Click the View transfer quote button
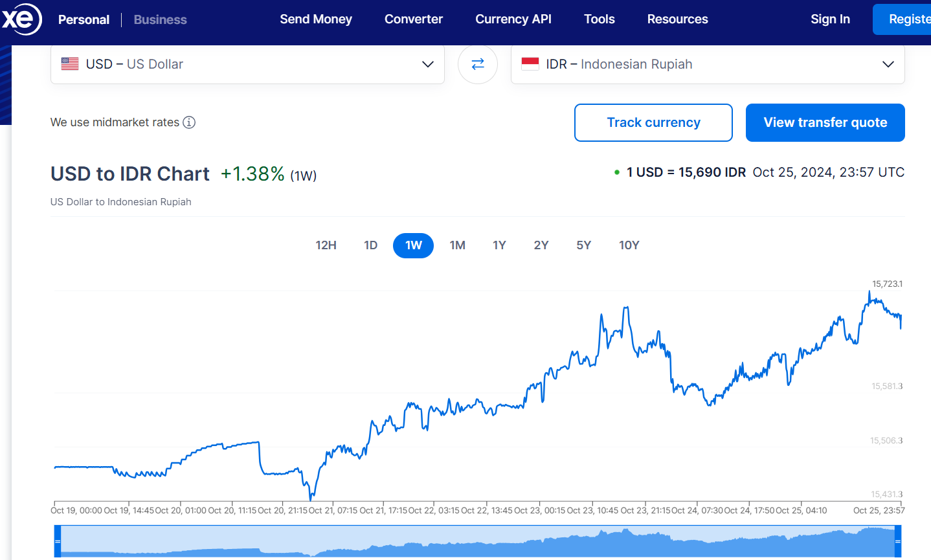 pos(825,122)
